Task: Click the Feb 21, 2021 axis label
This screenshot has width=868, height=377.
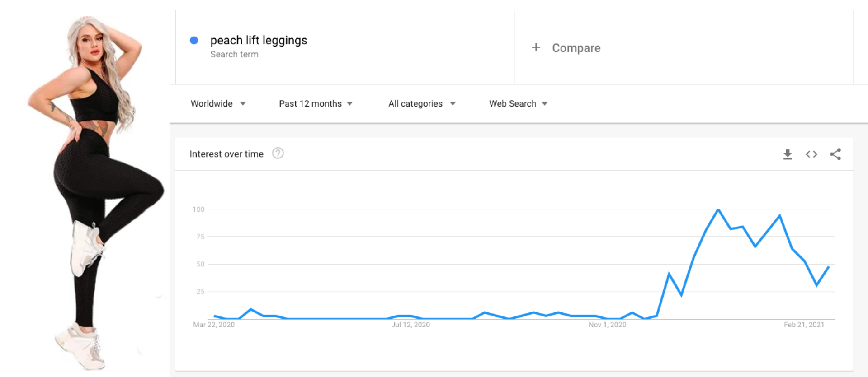Action: (804, 325)
